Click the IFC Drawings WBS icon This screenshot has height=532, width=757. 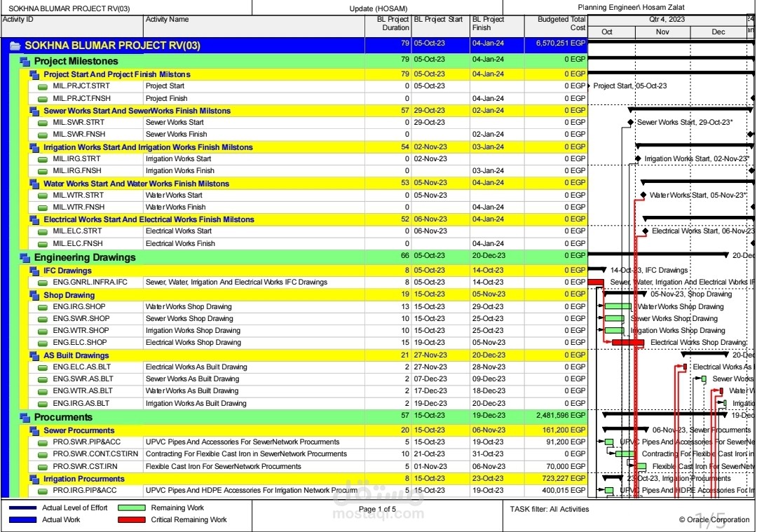tap(34, 271)
